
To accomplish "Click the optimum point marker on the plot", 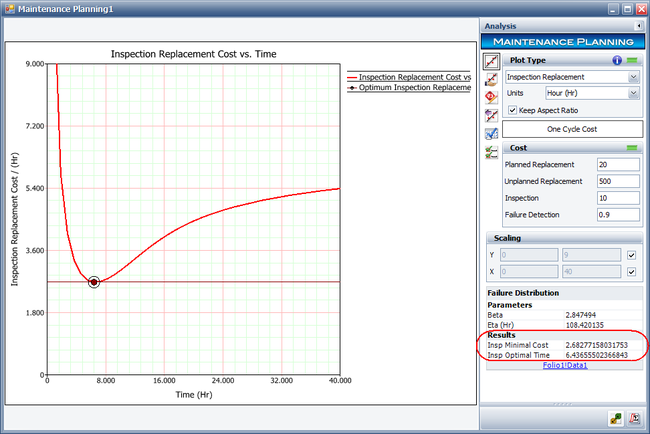I will [x=94, y=282].
